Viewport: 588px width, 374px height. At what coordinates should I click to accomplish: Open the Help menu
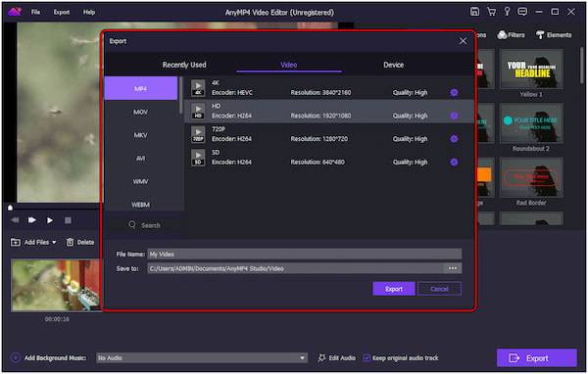(89, 12)
